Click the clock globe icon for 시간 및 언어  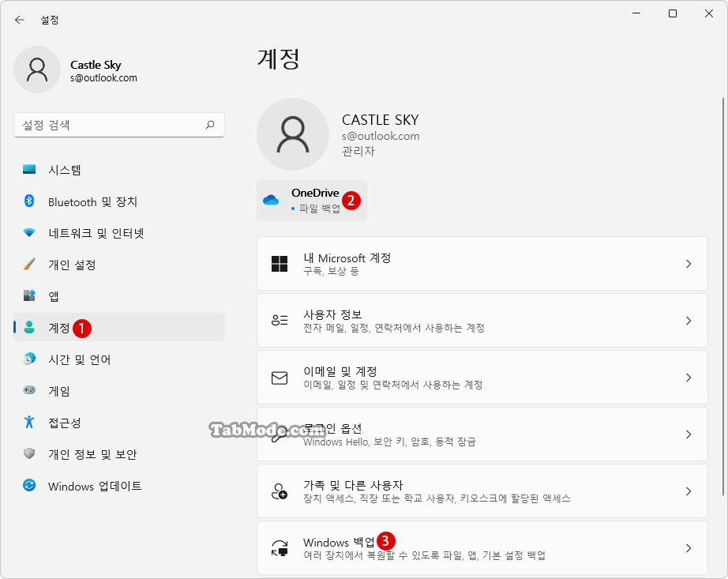(29, 359)
